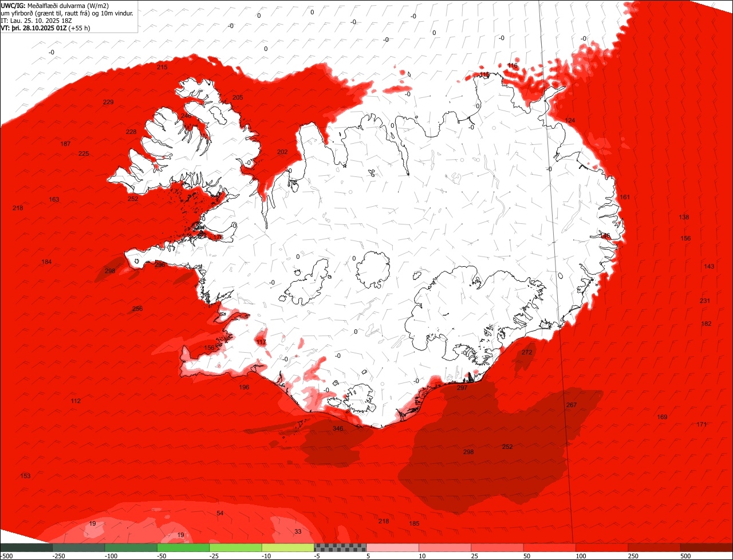The image size is (733, 560).
Task: Click the map value 225
Action: [84, 153]
